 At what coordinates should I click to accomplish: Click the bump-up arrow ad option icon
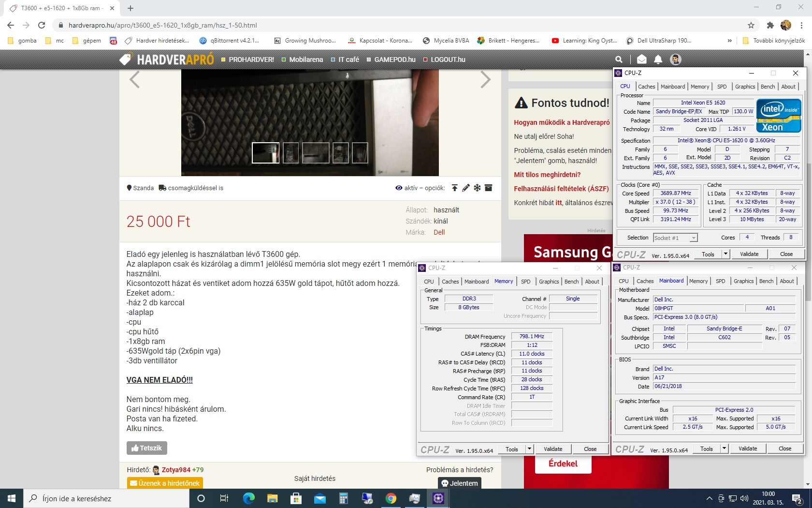[455, 188]
